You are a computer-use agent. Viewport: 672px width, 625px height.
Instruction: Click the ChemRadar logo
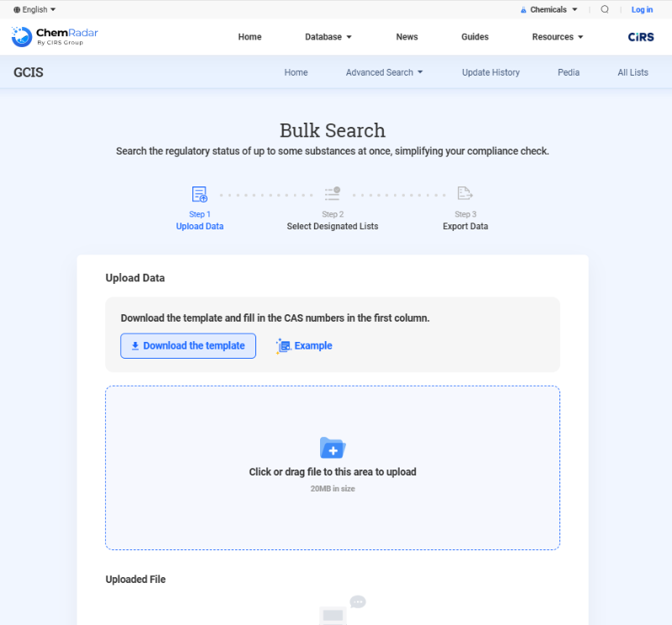pos(55,36)
